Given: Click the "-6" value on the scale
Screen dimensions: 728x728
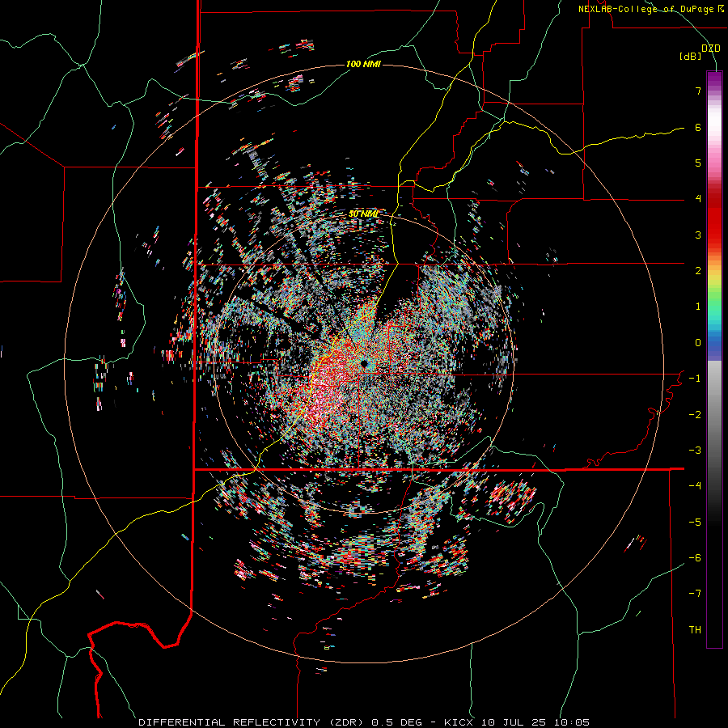Looking at the screenshot, I should point(695,558).
